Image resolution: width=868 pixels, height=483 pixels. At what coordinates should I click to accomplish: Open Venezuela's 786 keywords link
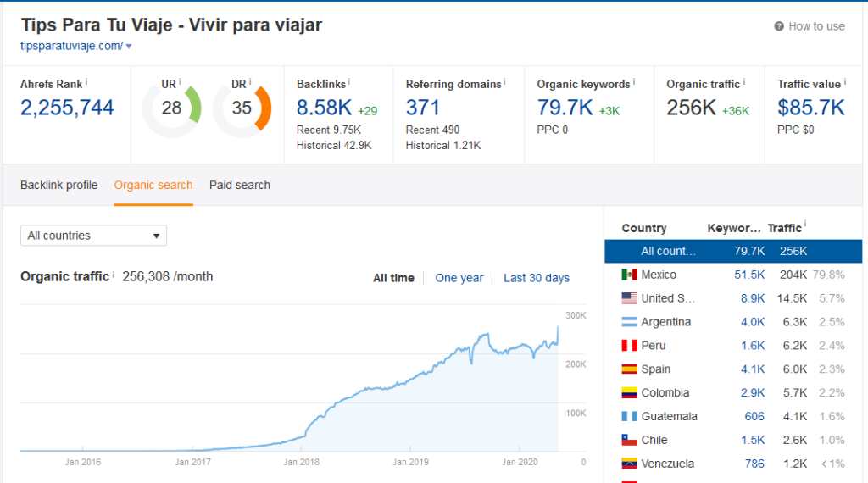tap(754, 464)
